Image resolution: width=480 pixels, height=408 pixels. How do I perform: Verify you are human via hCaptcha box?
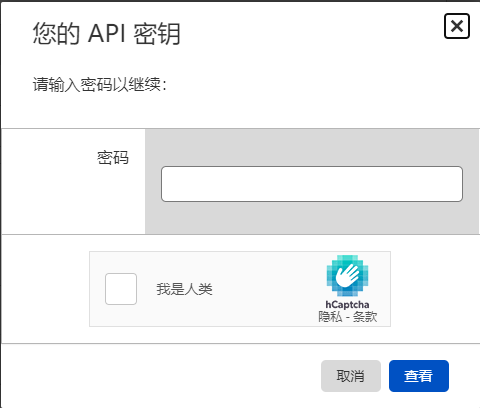point(121,289)
